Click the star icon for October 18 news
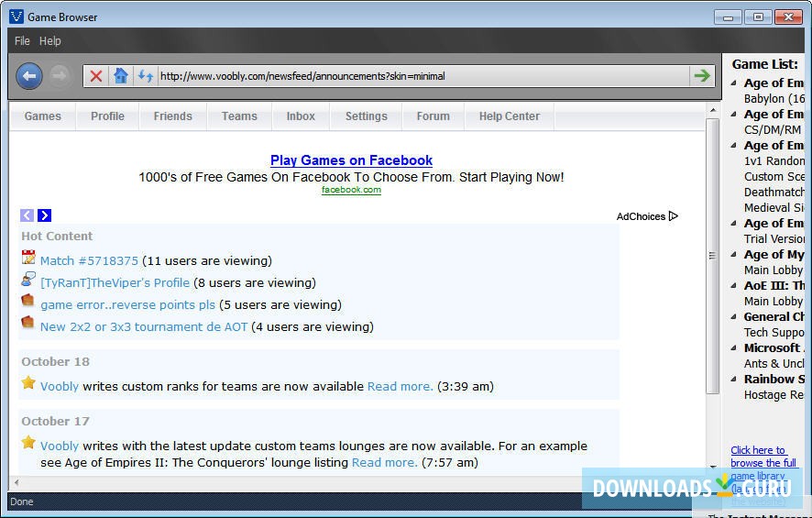Image resolution: width=812 pixels, height=518 pixels. point(28,383)
